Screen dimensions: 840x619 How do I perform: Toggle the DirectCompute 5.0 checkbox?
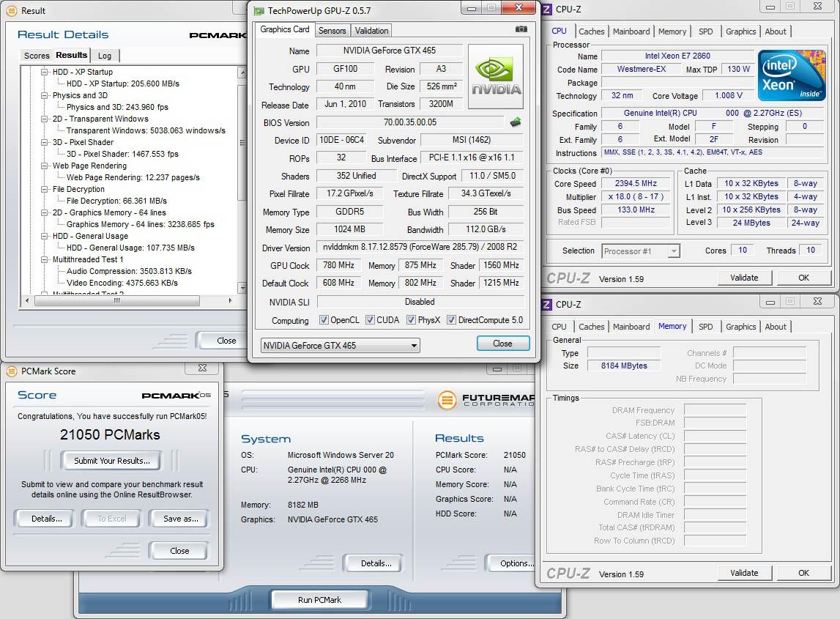452,320
